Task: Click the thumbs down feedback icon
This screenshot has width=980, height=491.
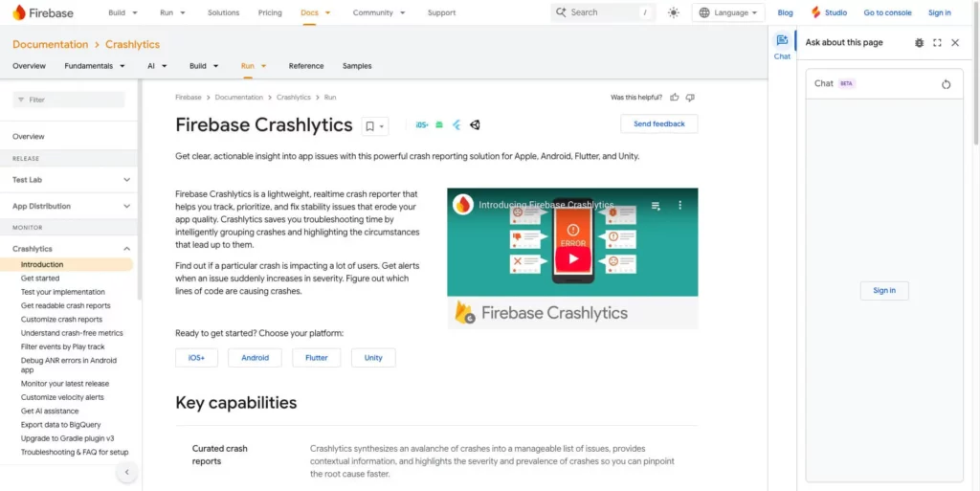Action: point(690,97)
